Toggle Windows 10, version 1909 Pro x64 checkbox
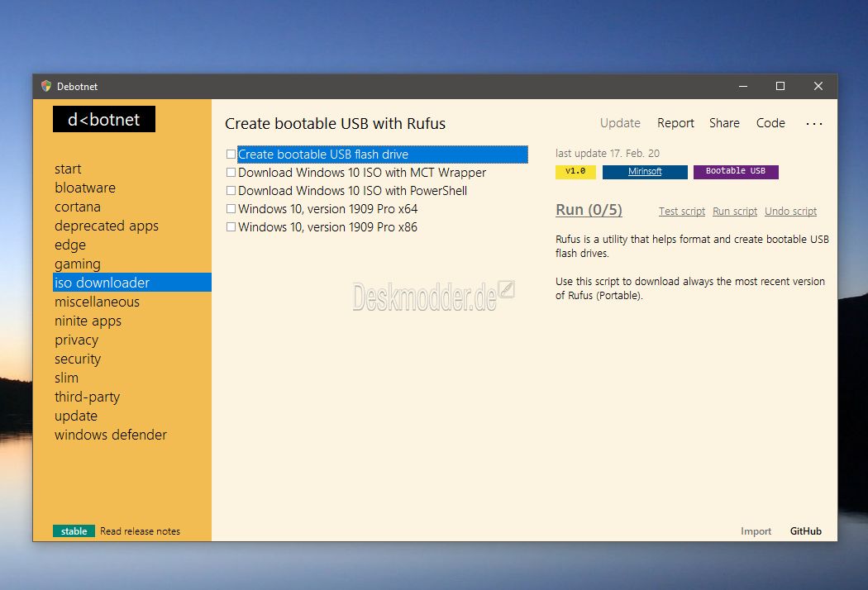 (231, 209)
